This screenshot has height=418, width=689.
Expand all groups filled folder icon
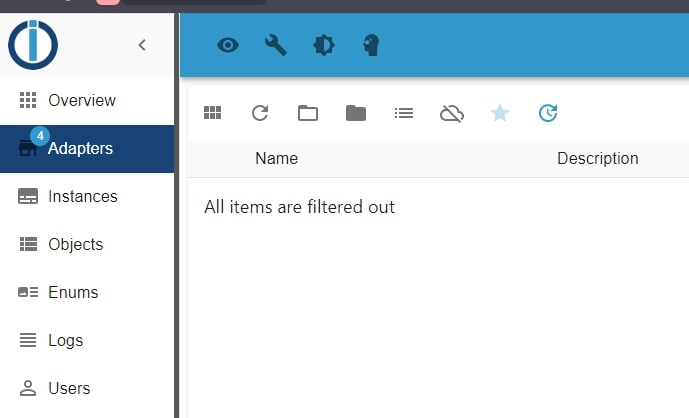[x=356, y=113]
